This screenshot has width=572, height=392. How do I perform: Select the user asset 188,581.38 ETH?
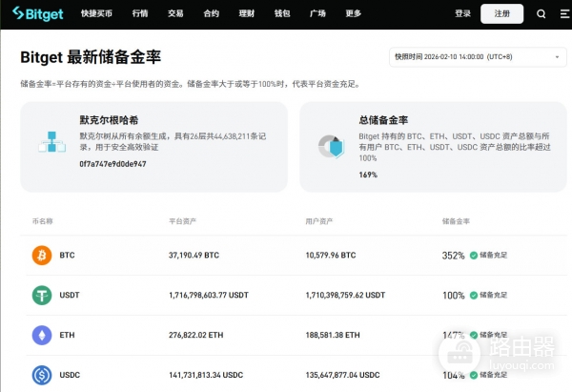[333, 335]
